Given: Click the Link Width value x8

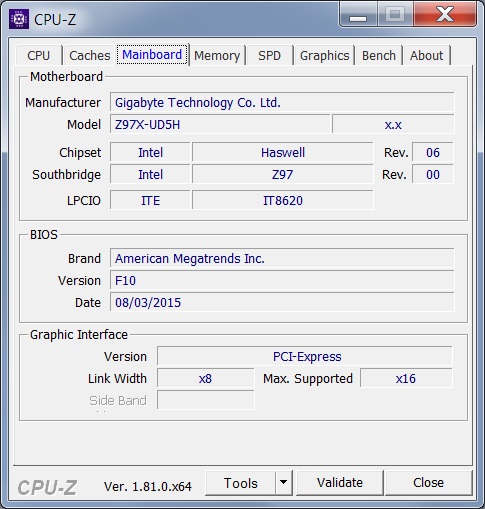Looking at the screenshot, I should [206, 378].
